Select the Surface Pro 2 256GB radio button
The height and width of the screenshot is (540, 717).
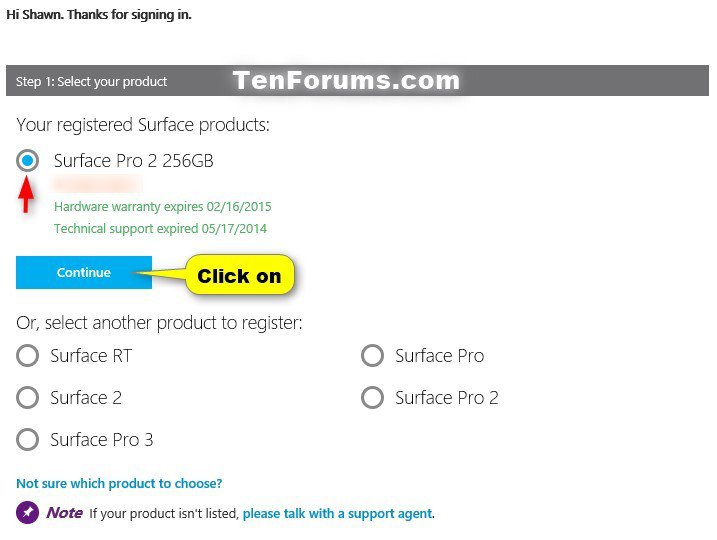(x=27, y=160)
